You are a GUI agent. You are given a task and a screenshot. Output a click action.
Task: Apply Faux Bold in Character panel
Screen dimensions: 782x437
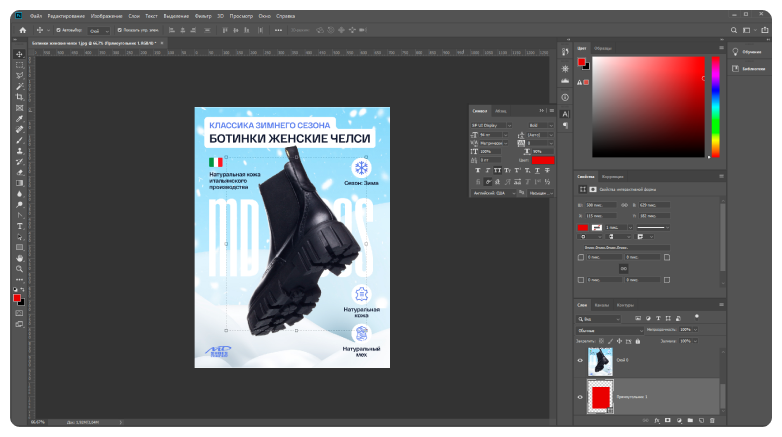(x=477, y=170)
